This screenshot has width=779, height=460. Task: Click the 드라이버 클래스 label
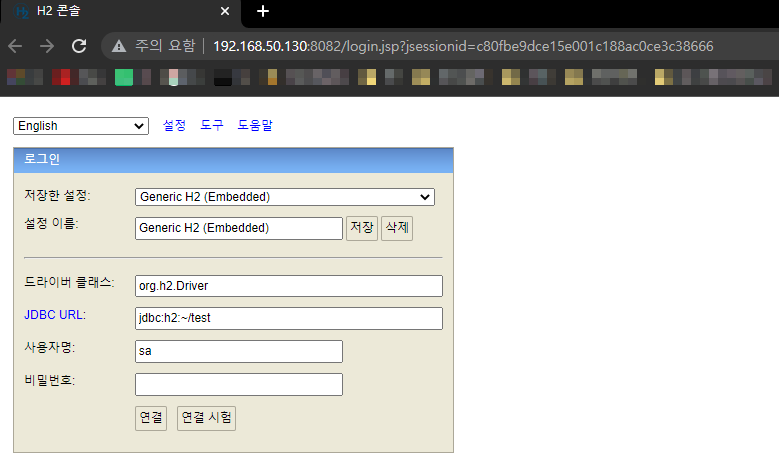69,283
